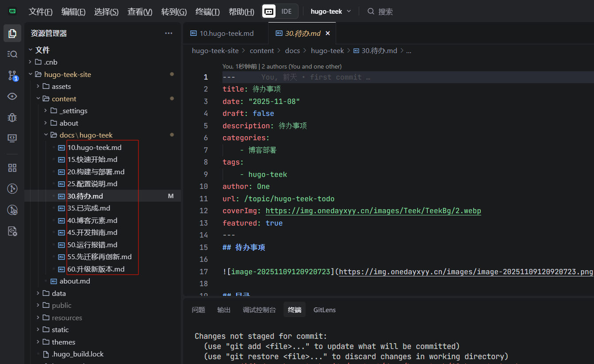
Task: Click the 'content' breadcrumb segment
Action: (x=262, y=51)
